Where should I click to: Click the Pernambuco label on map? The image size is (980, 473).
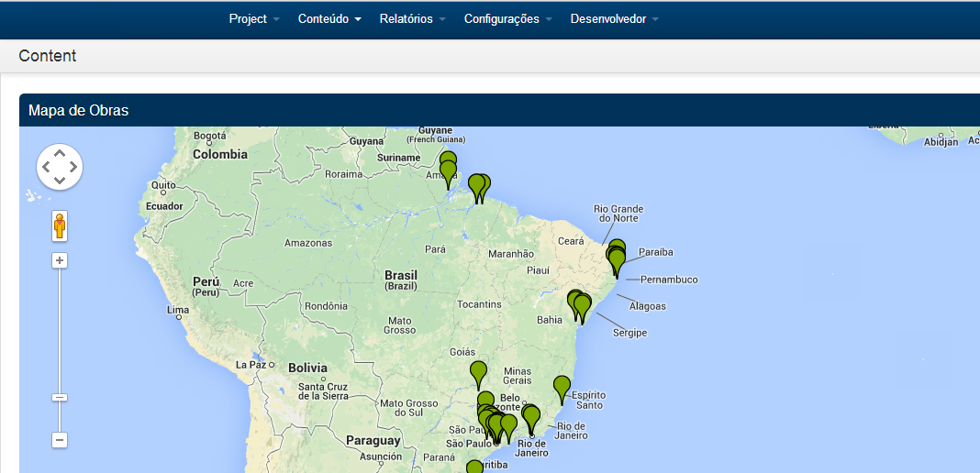click(669, 280)
